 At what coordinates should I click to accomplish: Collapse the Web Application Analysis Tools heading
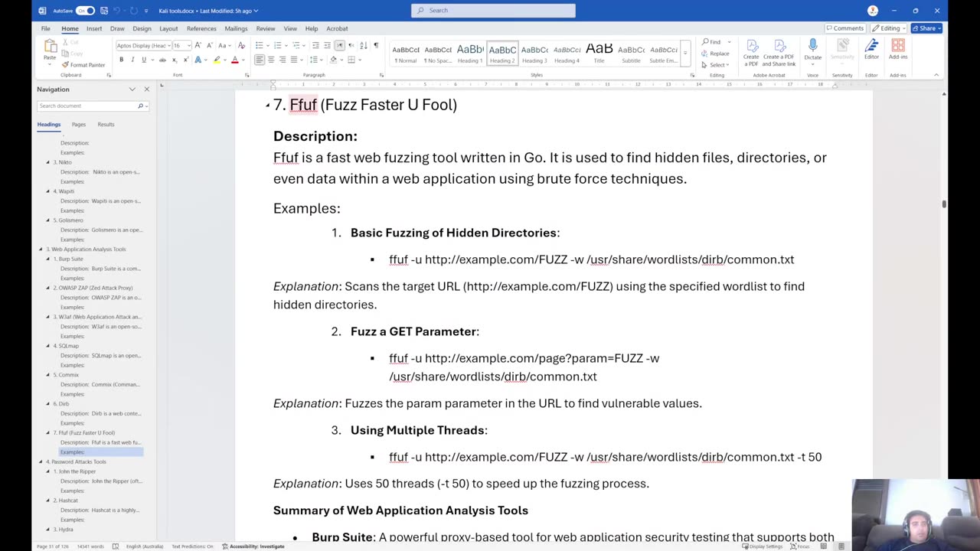[41, 249]
